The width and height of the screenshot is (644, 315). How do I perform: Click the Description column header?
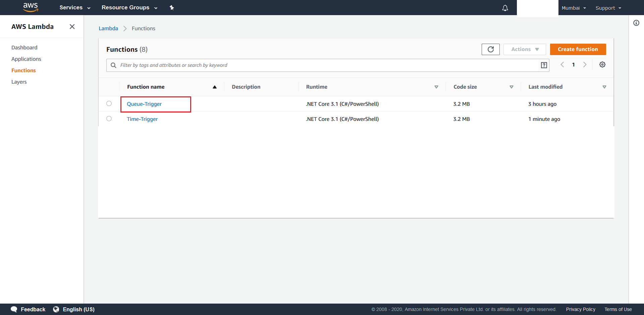246,87
